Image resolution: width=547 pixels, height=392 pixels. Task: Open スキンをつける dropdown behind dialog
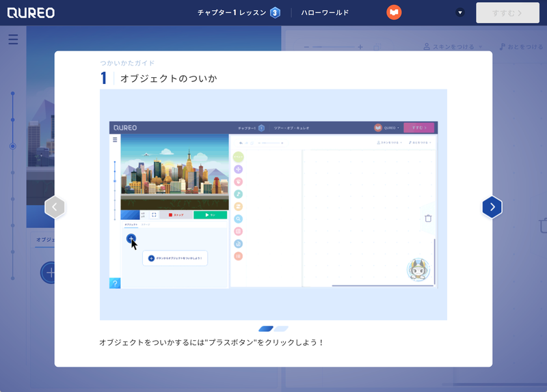[x=453, y=46]
